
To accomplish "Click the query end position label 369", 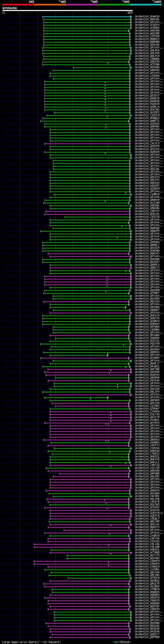I will coord(129,13).
